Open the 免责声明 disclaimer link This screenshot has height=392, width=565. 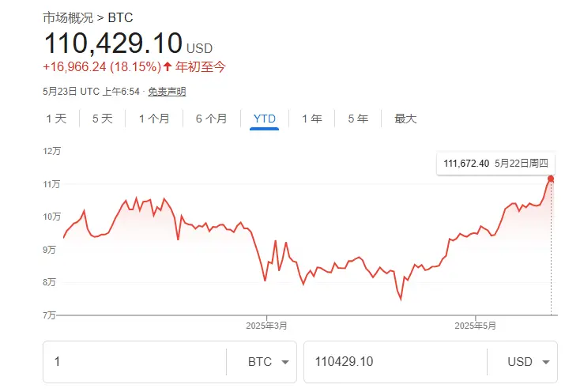point(167,92)
